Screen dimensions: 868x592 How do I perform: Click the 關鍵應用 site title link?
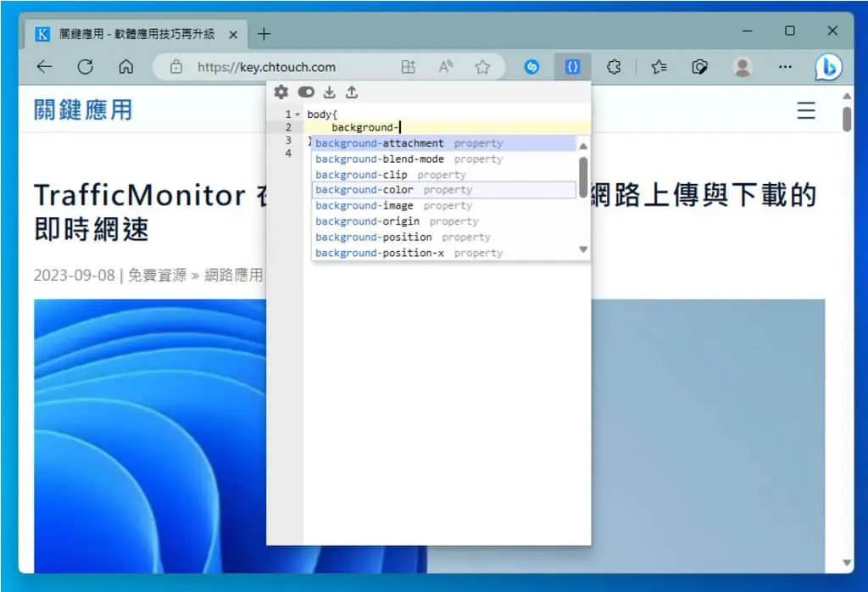(83, 109)
